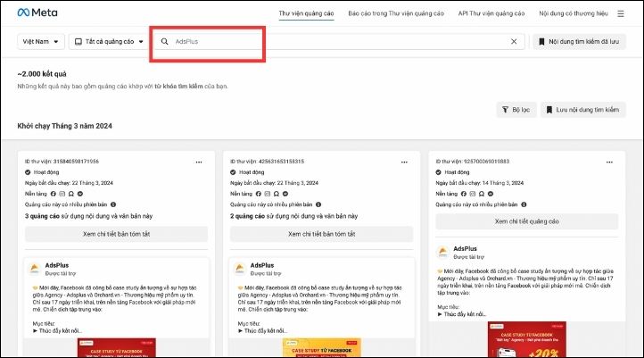Click Instagram platform icon in second ad card
The height and width of the screenshot is (358, 644).
point(268,194)
